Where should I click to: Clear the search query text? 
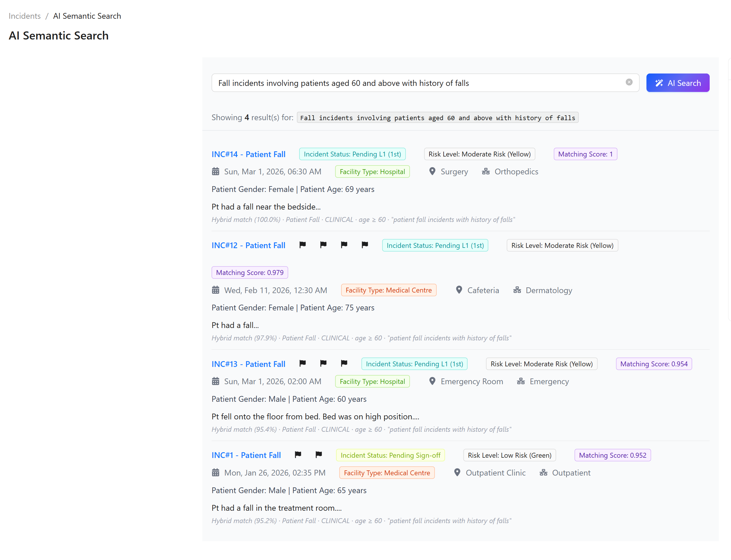click(x=629, y=82)
